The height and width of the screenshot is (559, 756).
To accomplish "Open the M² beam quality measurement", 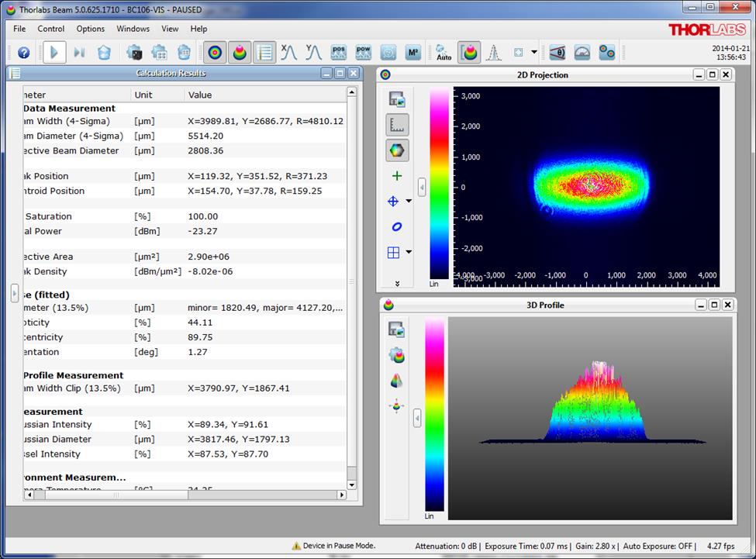I will [x=413, y=53].
